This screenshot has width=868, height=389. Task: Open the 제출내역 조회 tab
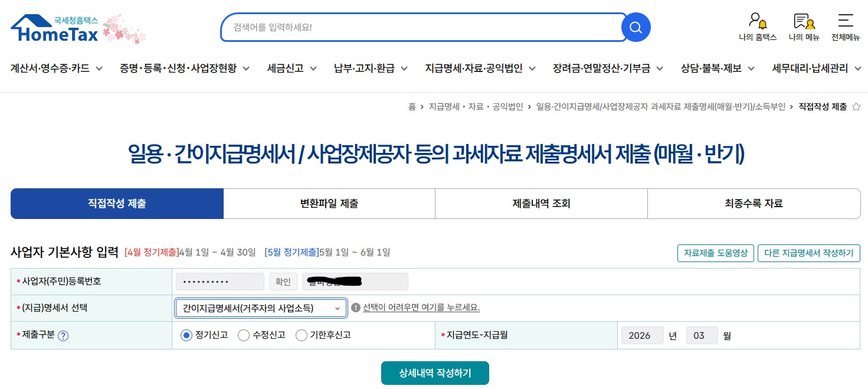[x=541, y=203]
